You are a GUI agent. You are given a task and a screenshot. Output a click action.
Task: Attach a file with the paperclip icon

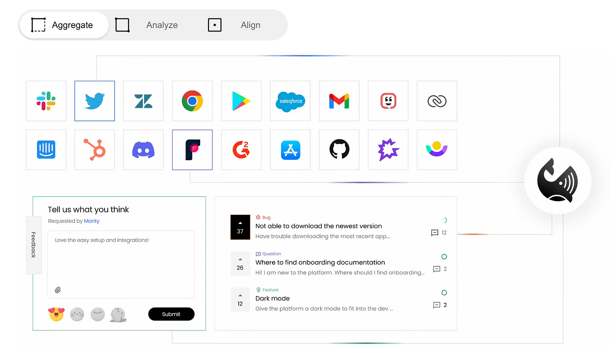tap(58, 290)
